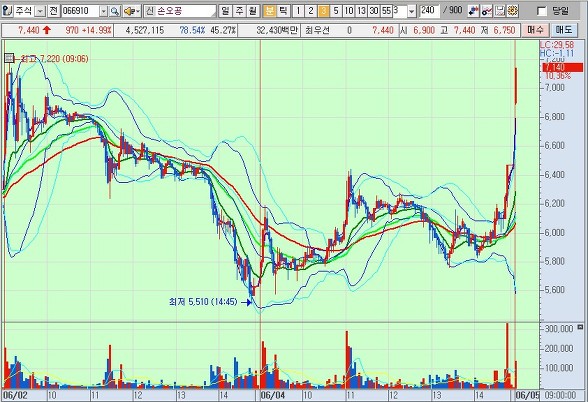The image size is (588, 402).
Task: Switch chart to daily (일) period
Action: tap(225, 11)
